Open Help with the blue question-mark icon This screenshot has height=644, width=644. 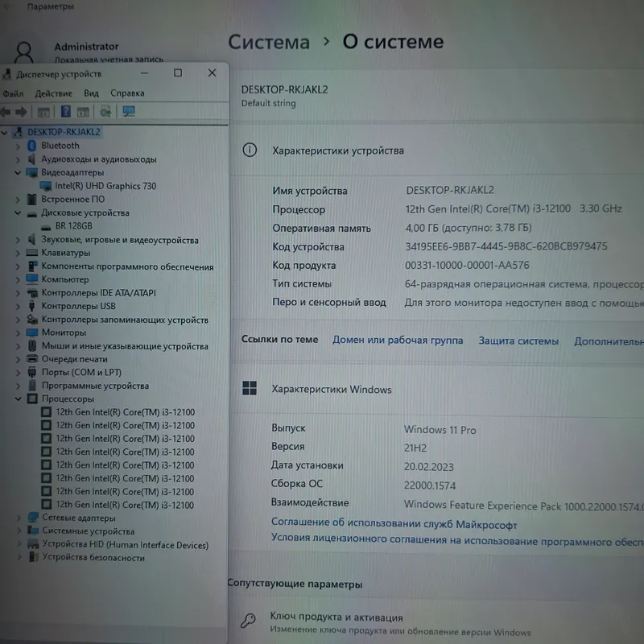pyautogui.click(x=66, y=111)
